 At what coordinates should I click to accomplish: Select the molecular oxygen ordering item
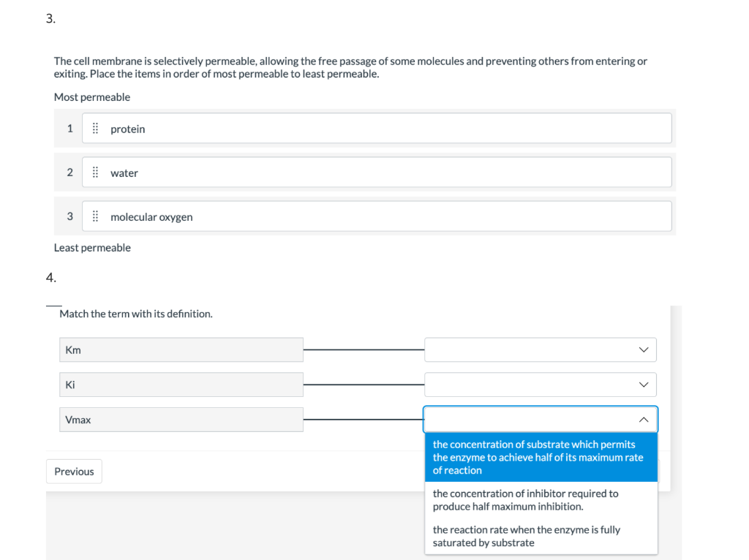(x=377, y=216)
